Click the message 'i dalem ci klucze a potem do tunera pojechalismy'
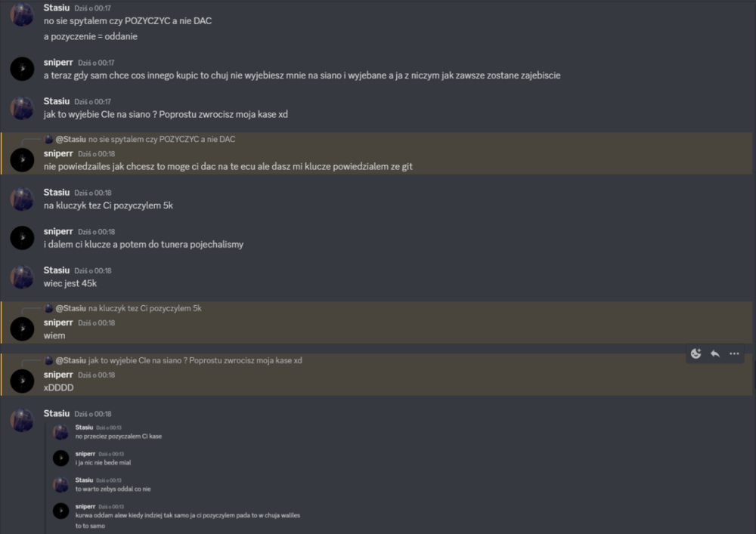756x534 pixels. click(x=143, y=245)
